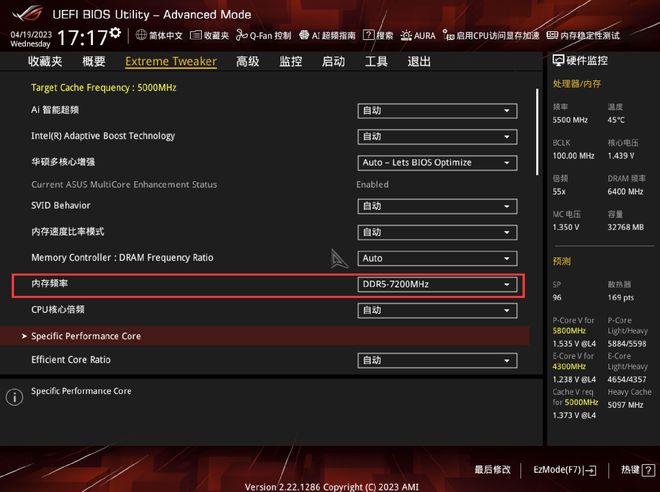Click the 热键 hotkey question mark icon
The image size is (660, 492).
[642, 469]
